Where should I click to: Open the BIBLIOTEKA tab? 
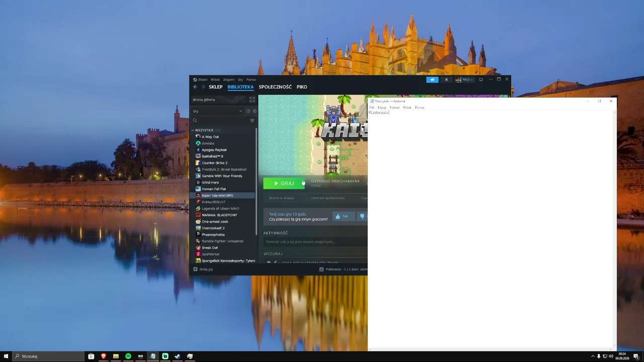[240, 87]
